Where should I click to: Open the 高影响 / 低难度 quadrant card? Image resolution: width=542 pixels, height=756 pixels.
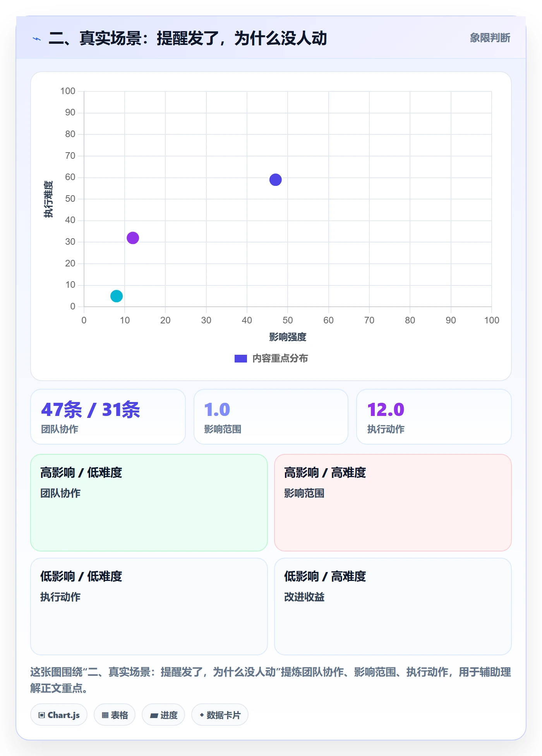tap(149, 503)
